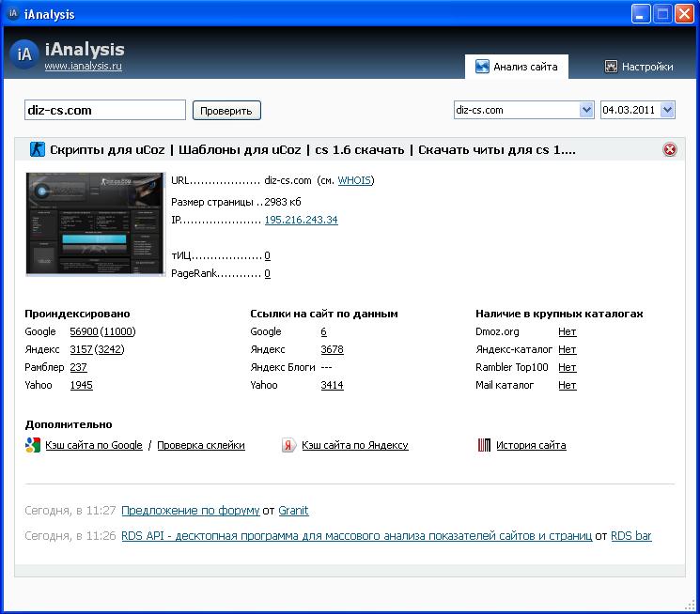Open the WHOIS link
Screen dimensions: 700x614
[x=354, y=180]
